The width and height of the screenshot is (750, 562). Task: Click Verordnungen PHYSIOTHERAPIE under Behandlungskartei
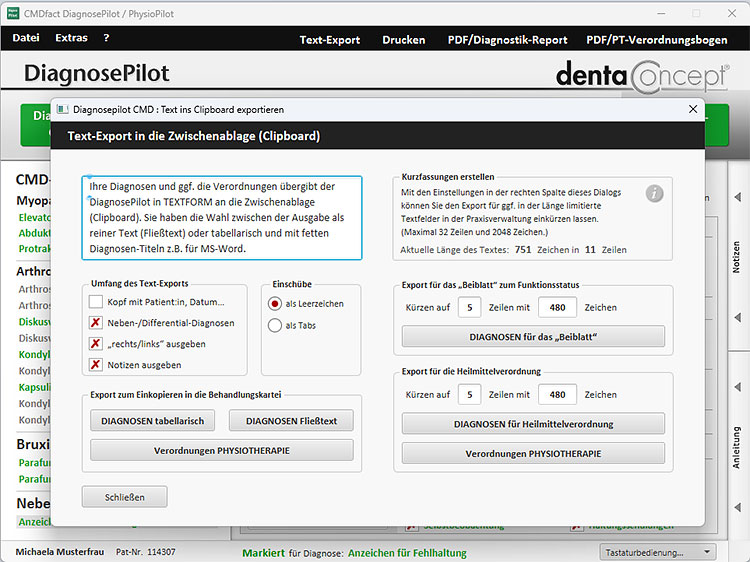(x=222, y=451)
